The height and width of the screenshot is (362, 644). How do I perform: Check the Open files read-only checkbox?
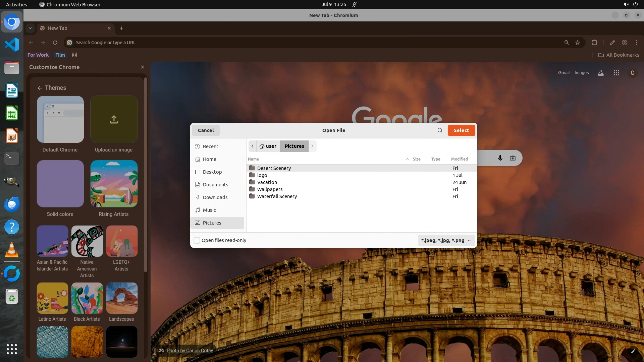[197, 240]
